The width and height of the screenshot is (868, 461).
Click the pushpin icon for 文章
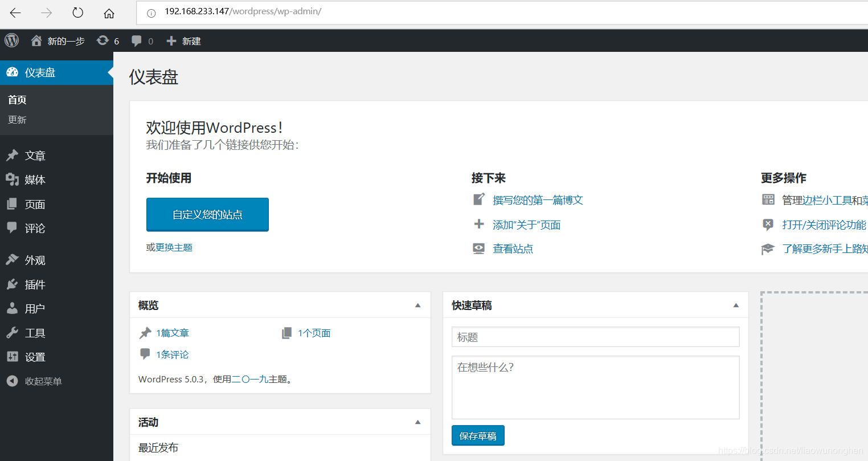pyautogui.click(x=12, y=155)
